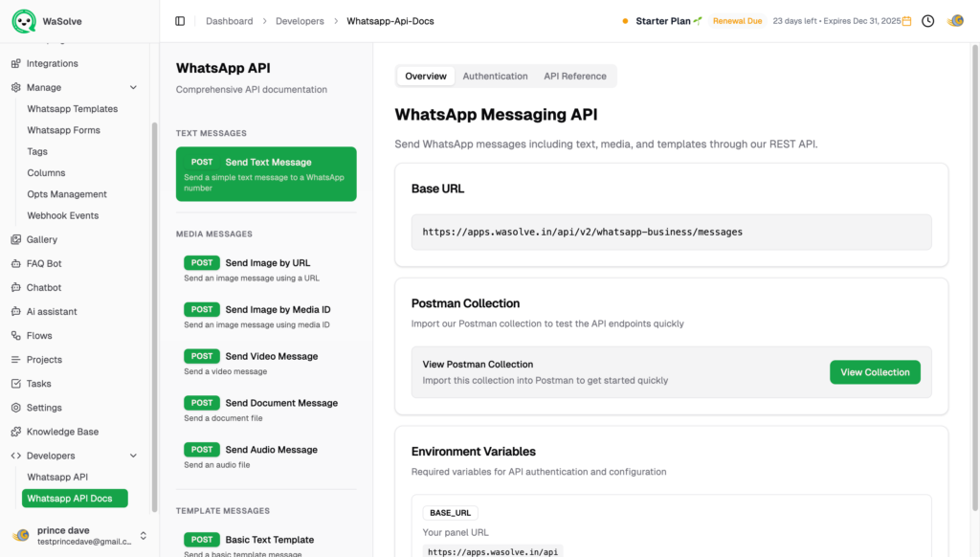Collapse the Developers section chevron
Screen dimensions: 980x557
tap(133, 457)
